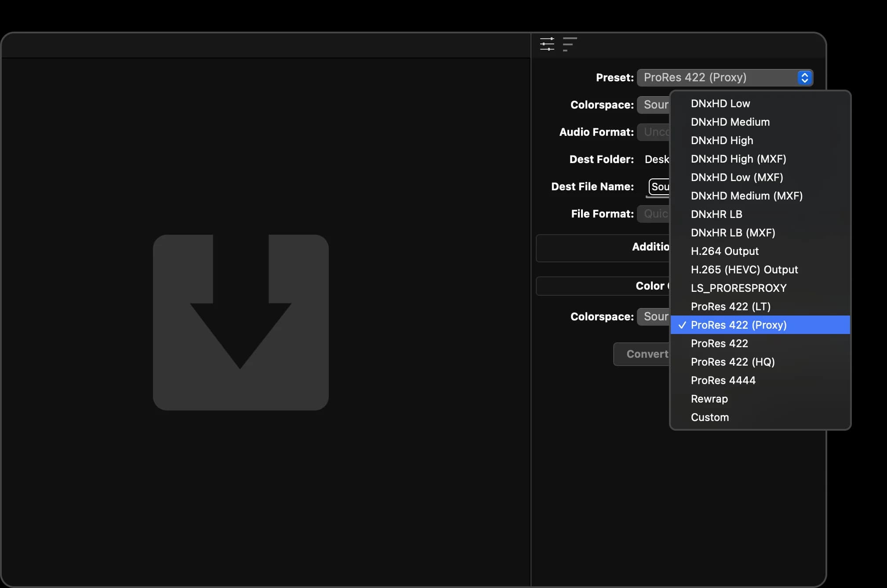Choose DNxHD High (MXF) preset
This screenshot has height=588, width=887.
pyautogui.click(x=760, y=159)
